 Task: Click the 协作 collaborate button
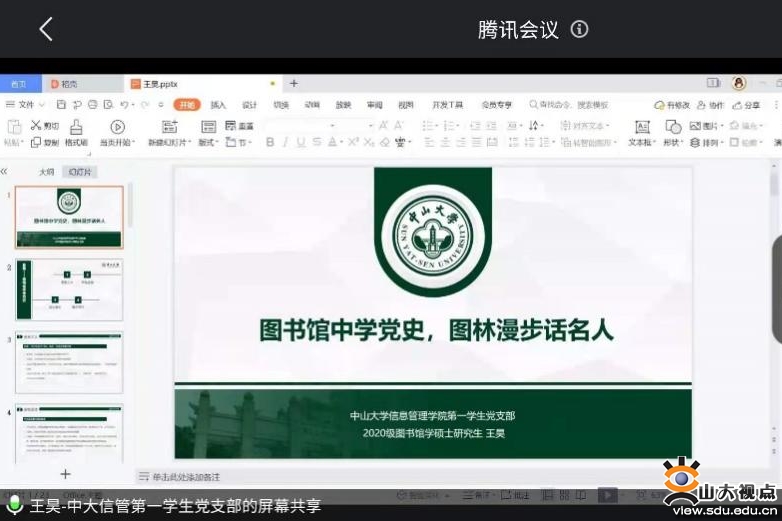710,105
